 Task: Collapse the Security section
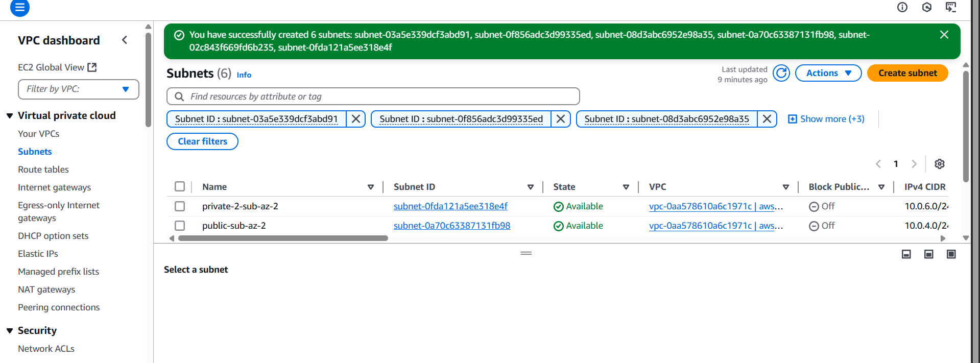click(x=10, y=331)
